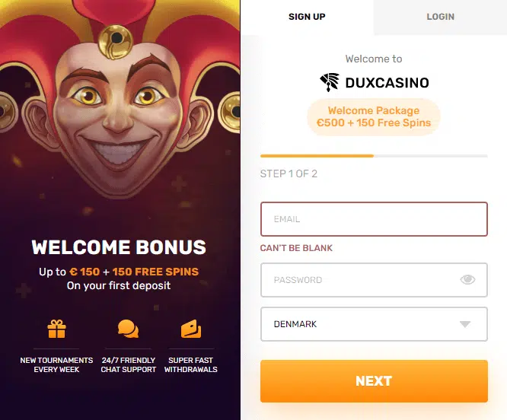507x420 pixels.
Task: Click the registration step progress bar
Action: (x=374, y=156)
